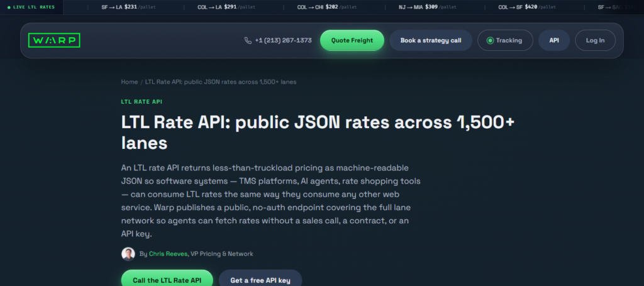
Task: Select the COL → LA $291 ticker rate
Action: tap(227, 8)
